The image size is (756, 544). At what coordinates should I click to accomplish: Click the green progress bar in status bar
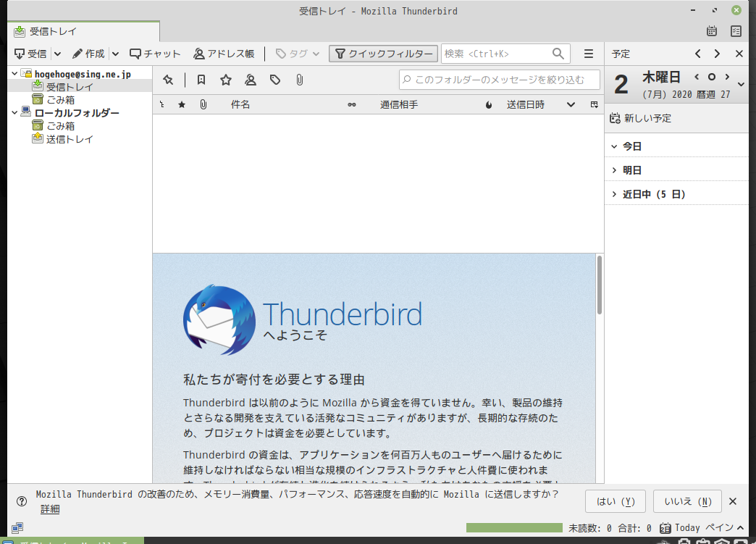click(514, 527)
